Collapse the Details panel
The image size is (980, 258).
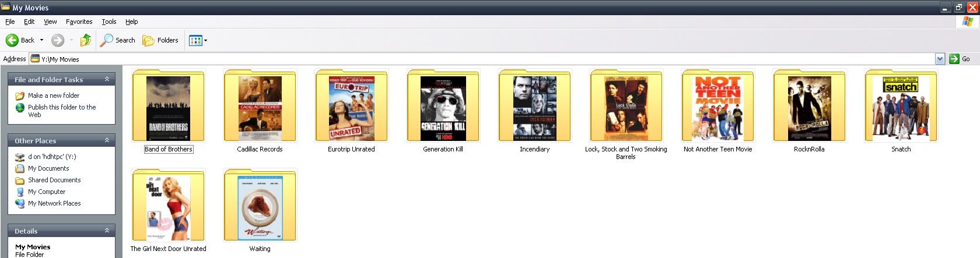pyautogui.click(x=107, y=231)
